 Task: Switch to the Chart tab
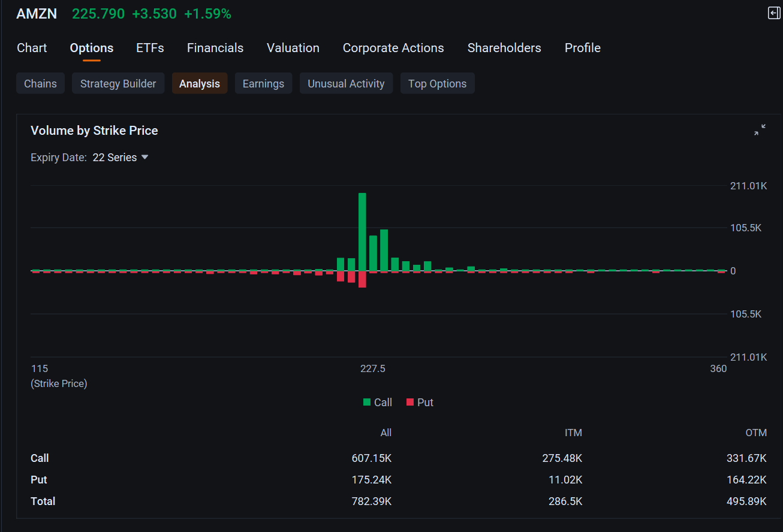[x=32, y=48]
